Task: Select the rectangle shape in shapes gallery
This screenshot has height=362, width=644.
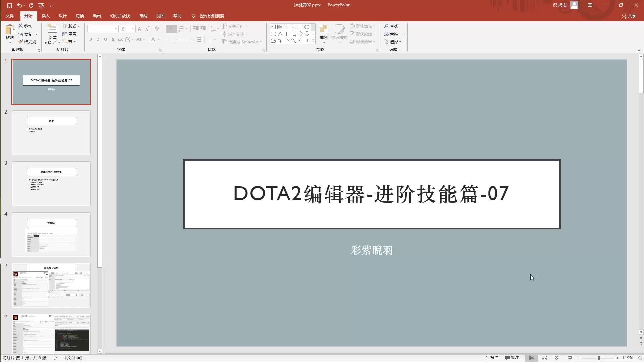Action: point(300,27)
